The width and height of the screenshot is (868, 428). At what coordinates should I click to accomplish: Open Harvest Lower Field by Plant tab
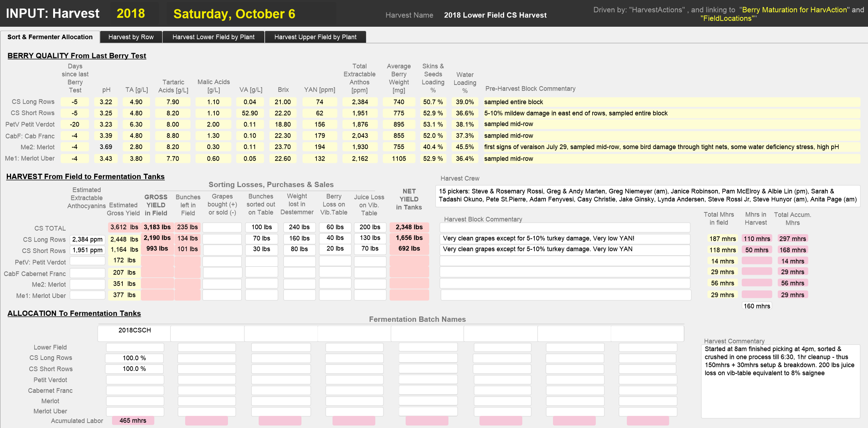tap(213, 37)
